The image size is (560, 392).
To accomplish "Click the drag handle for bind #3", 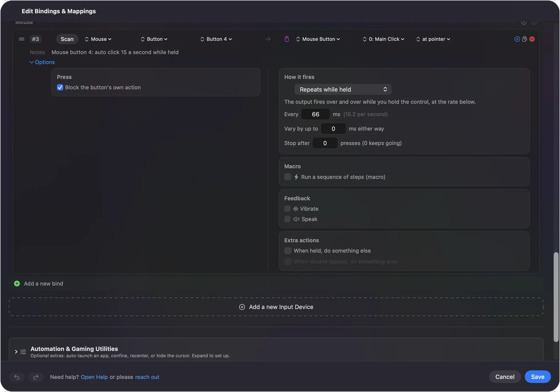I will tap(22, 39).
